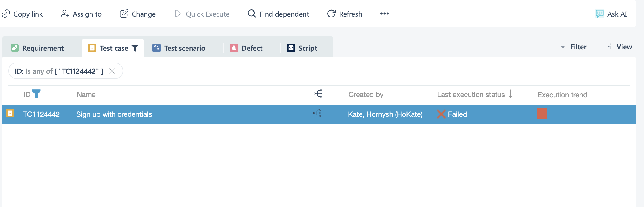Open Ask AI chat assistant
The height and width of the screenshot is (207, 644).
pyautogui.click(x=611, y=14)
